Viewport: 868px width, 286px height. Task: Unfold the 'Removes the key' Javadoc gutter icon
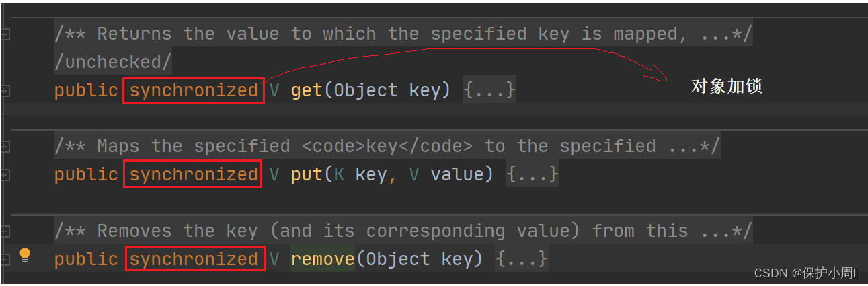click(5, 231)
